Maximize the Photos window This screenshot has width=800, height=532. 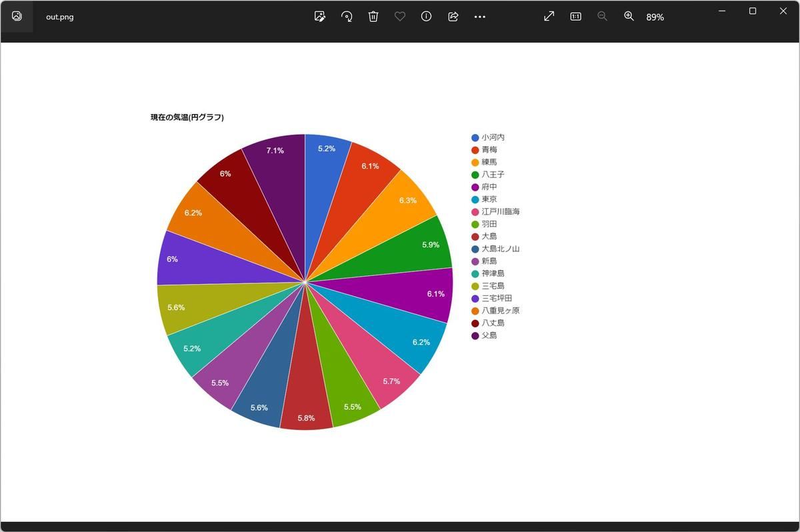[753, 11]
